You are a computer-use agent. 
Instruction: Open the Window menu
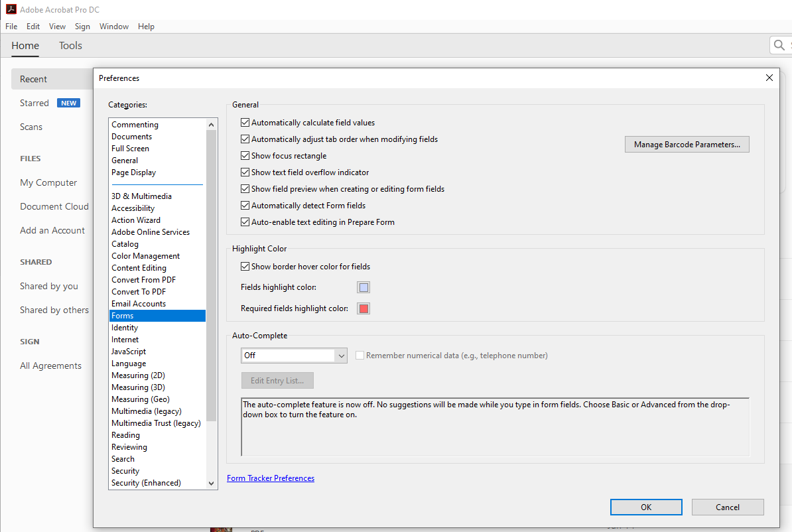pyautogui.click(x=113, y=26)
